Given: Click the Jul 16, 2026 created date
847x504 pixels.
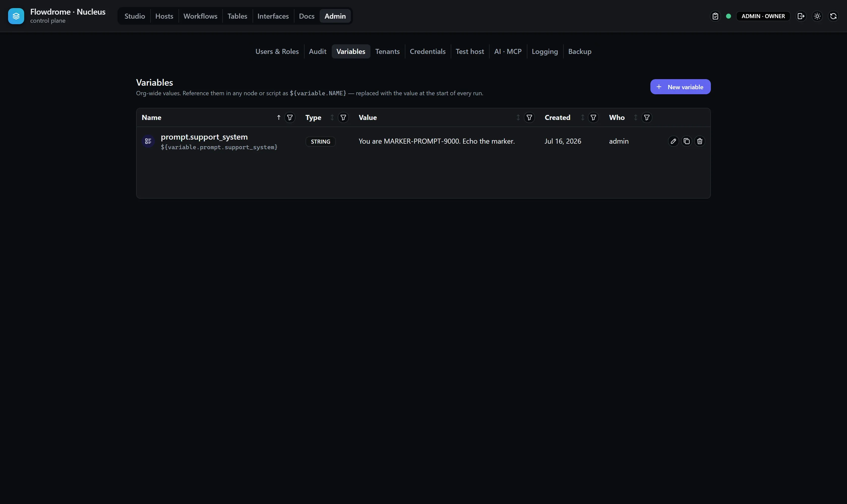Looking at the screenshot, I should coord(562,141).
